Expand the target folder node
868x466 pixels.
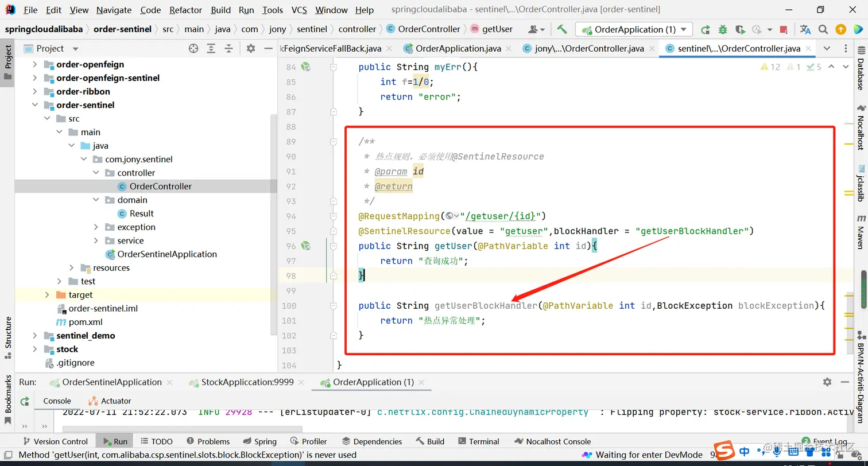[47, 295]
